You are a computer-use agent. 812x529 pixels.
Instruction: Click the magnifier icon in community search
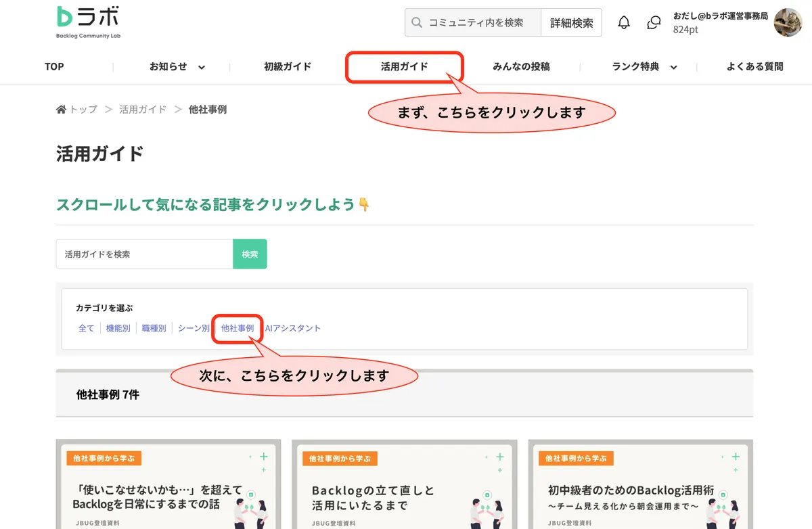tap(418, 23)
